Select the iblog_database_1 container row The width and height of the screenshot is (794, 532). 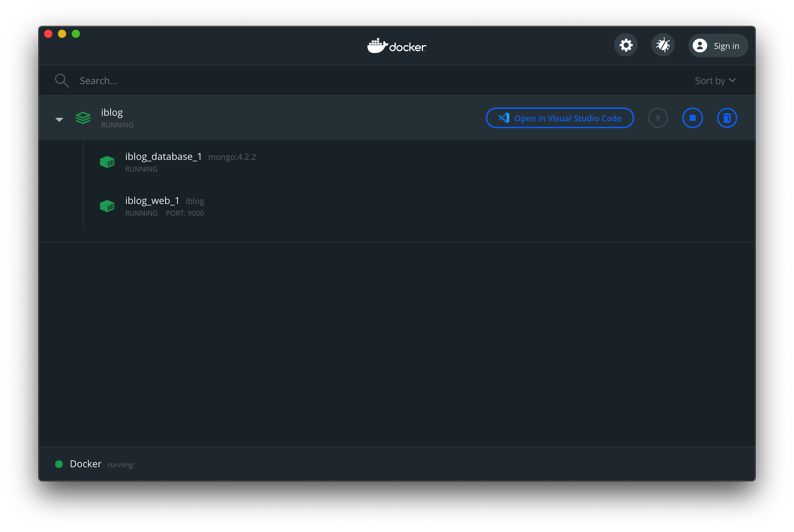point(414,162)
